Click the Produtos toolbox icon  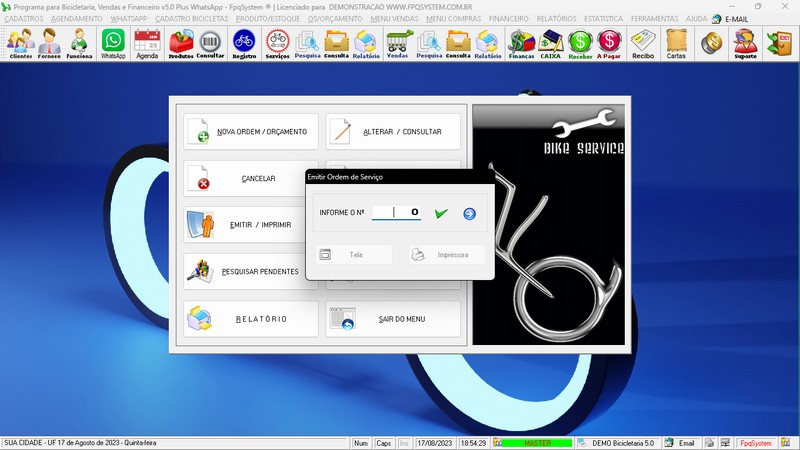pos(181,44)
